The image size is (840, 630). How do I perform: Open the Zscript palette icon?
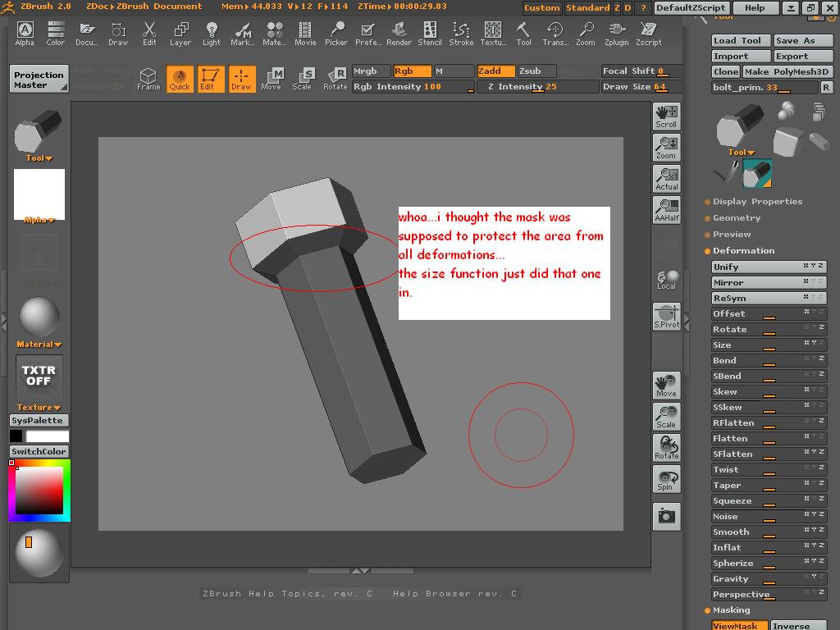coord(648,34)
